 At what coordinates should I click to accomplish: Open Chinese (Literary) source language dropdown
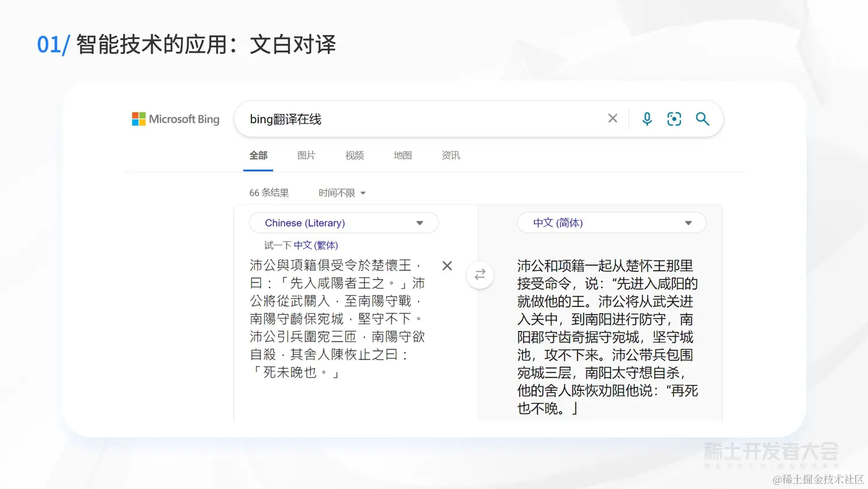[x=344, y=223]
